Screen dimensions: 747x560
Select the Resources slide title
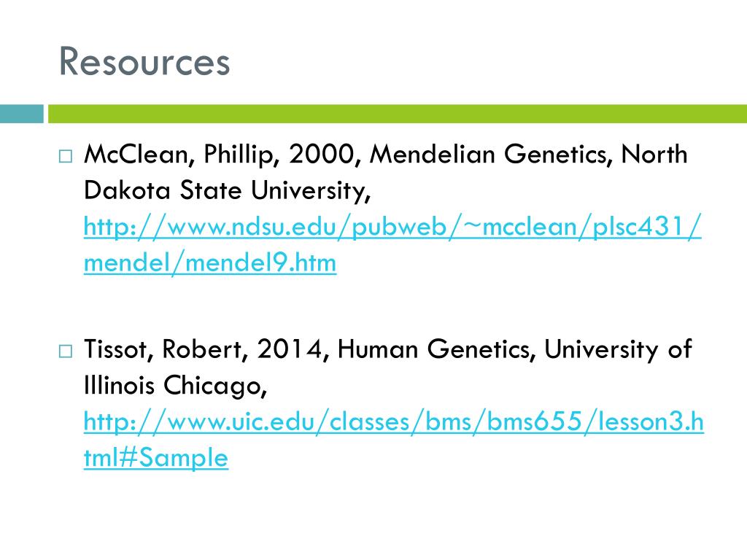pyautogui.click(x=144, y=61)
